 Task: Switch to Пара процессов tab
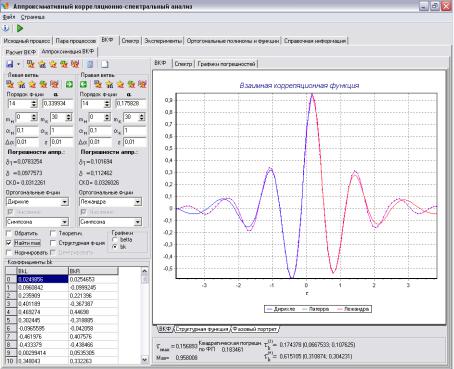pos(76,41)
